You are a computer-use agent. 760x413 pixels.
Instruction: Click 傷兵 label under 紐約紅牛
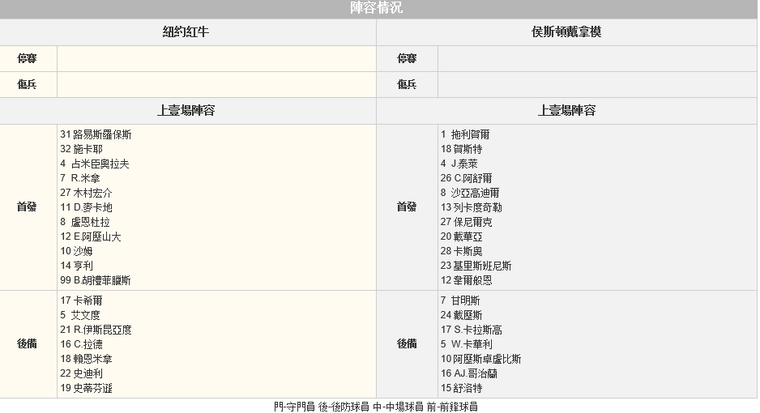(27, 84)
